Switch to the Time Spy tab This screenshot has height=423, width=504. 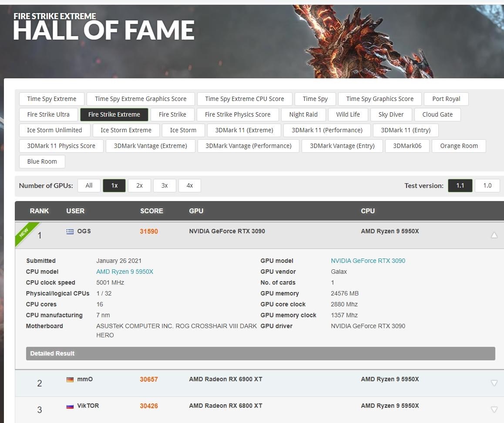coord(315,99)
